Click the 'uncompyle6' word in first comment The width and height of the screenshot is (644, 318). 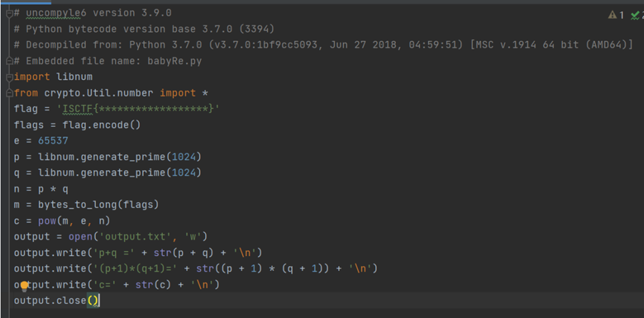tap(57, 14)
